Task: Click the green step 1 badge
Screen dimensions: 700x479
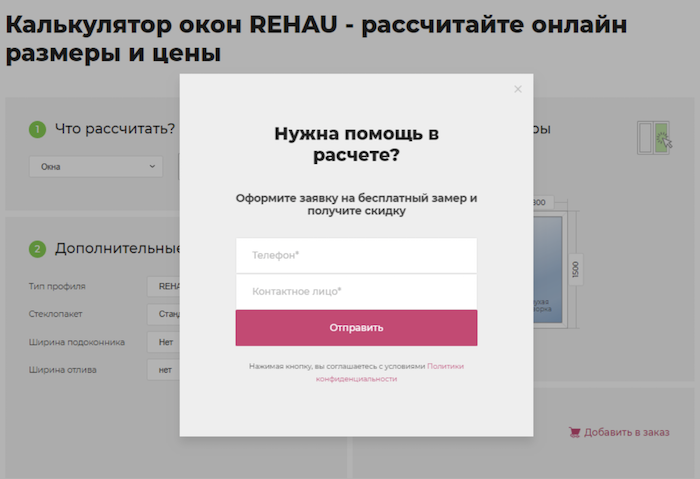Action: pyautogui.click(x=38, y=129)
